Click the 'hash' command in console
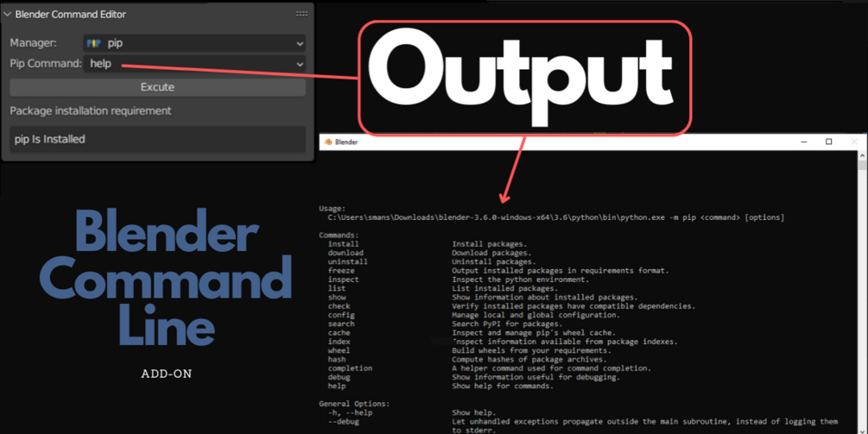868x434 pixels. 337,359
